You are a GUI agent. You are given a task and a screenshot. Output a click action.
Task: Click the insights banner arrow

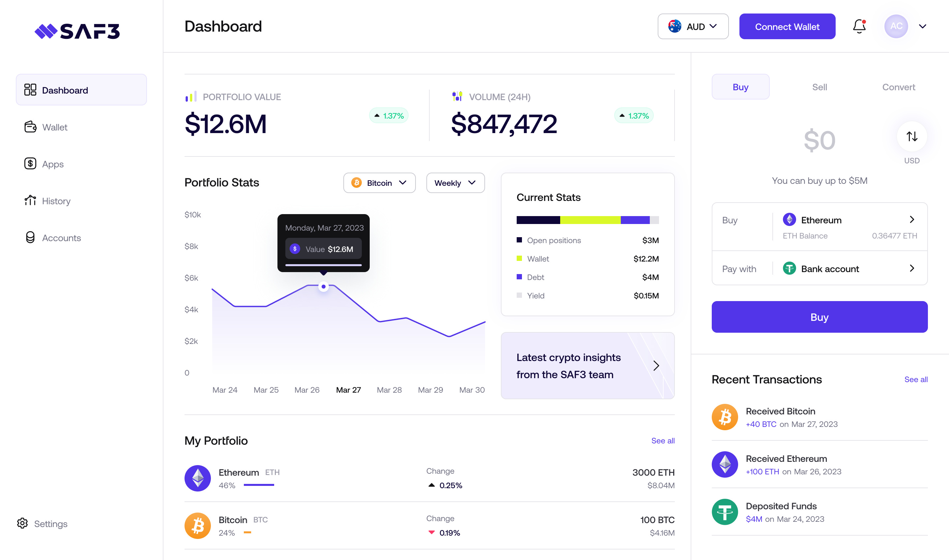coord(656,366)
